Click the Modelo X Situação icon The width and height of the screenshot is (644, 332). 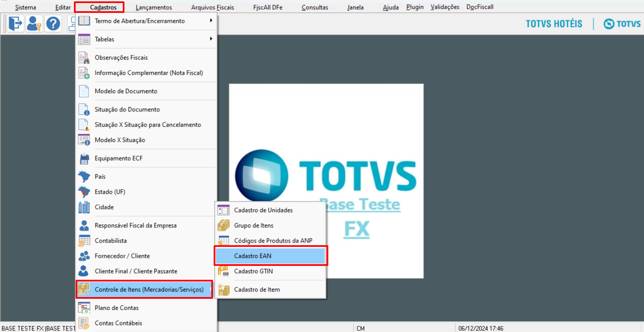point(84,140)
